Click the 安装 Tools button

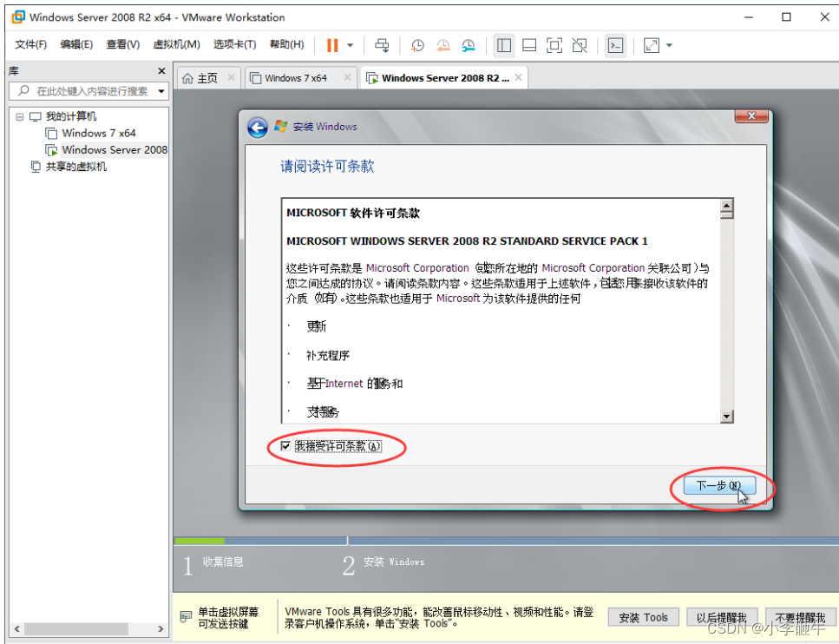pyautogui.click(x=644, y=617)
